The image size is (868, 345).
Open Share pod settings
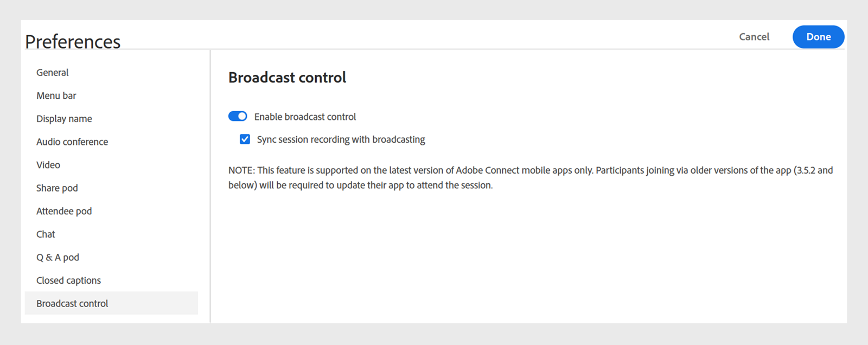tap(57, 188)
